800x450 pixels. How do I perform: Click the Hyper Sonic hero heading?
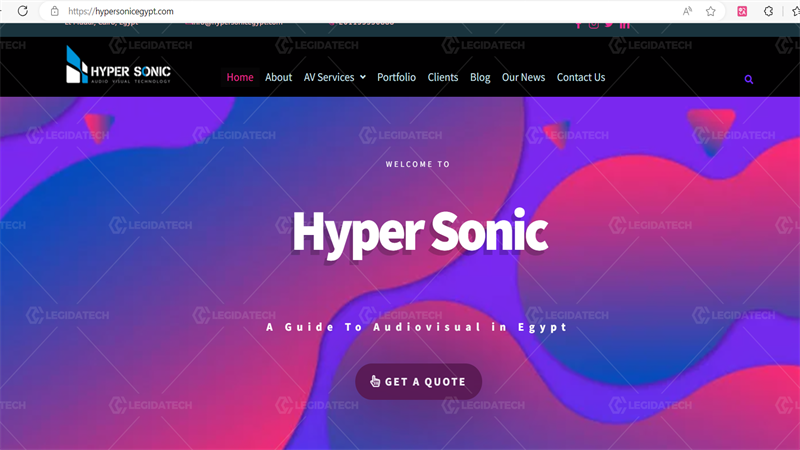420,232
